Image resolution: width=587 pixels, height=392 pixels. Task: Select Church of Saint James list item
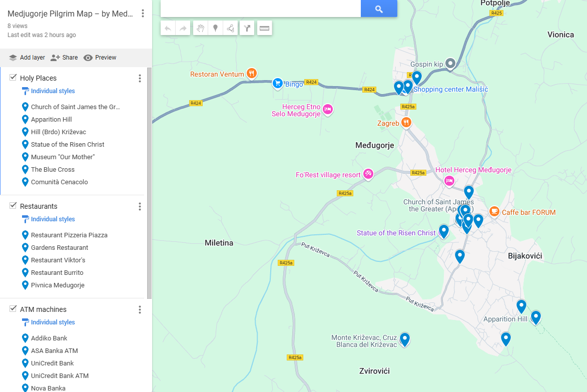75,107
